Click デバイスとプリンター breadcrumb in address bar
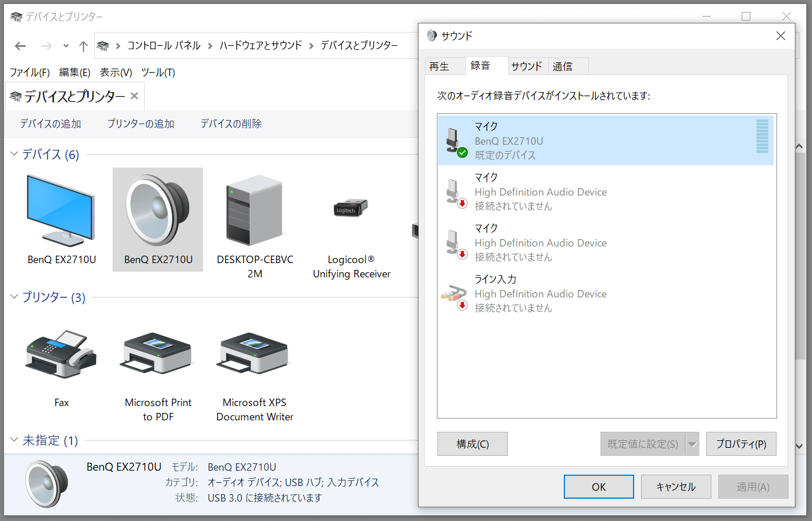Viewport: 812px width, 521px height. pyautogui.click(x=359, y=46)
